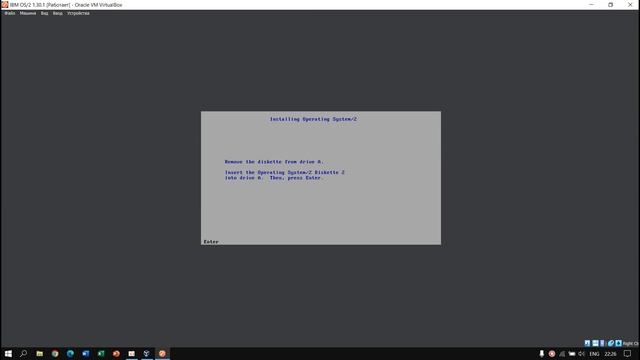
Task: Open the Машина menu
Action: click(28, 13)
